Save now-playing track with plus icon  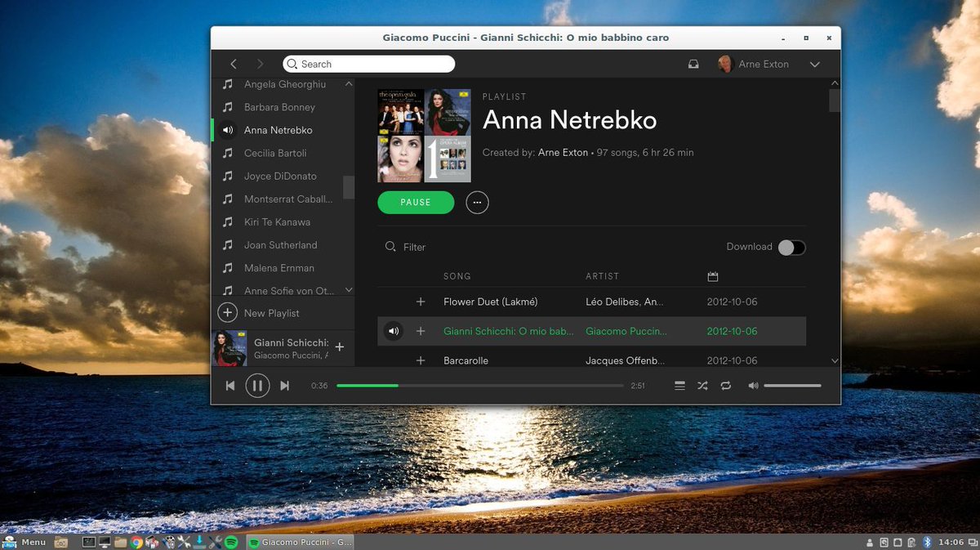pyautogui.click(x=340, y=347)
